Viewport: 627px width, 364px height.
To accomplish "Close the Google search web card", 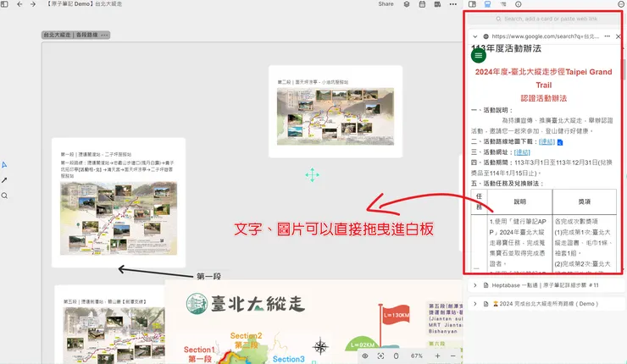I will 619,36.
